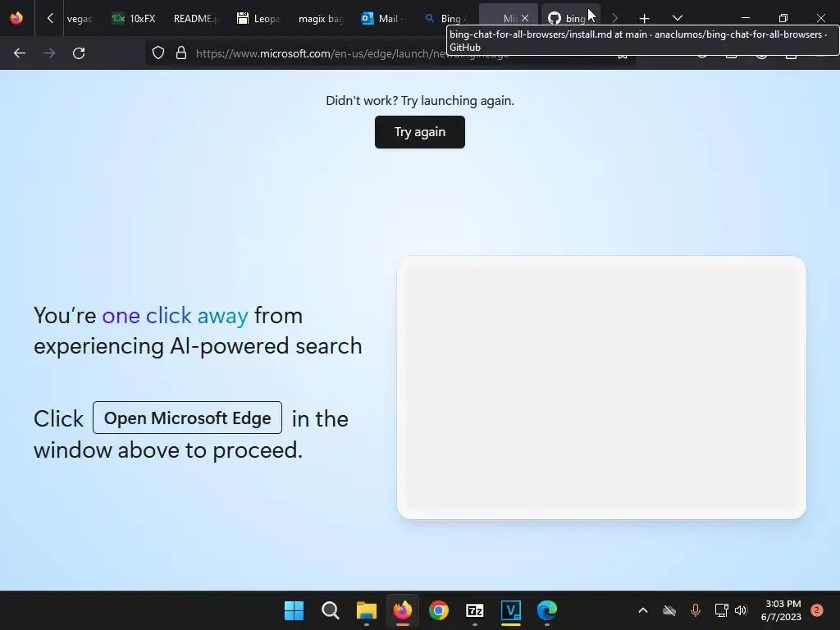Open the notification badge showing 2
The image size is (840, 630).
[x=817, y=610]
